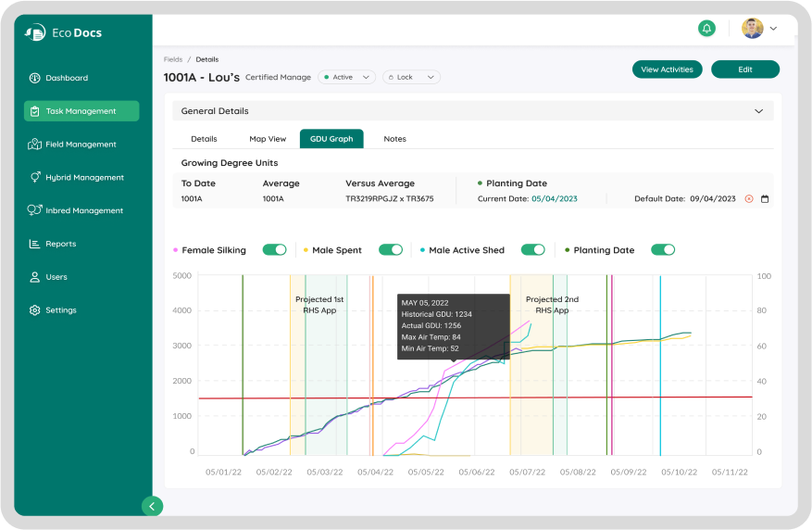Image resolution: width=812 pixels, height=530 pixels.
Task: Click the Settings gear icon
Action: tap(34, 310)
